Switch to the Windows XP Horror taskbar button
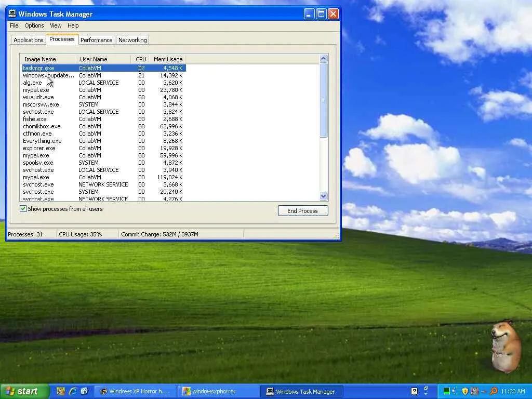The width and height of the screenshot is (532, 399). (x=135, y=392)
